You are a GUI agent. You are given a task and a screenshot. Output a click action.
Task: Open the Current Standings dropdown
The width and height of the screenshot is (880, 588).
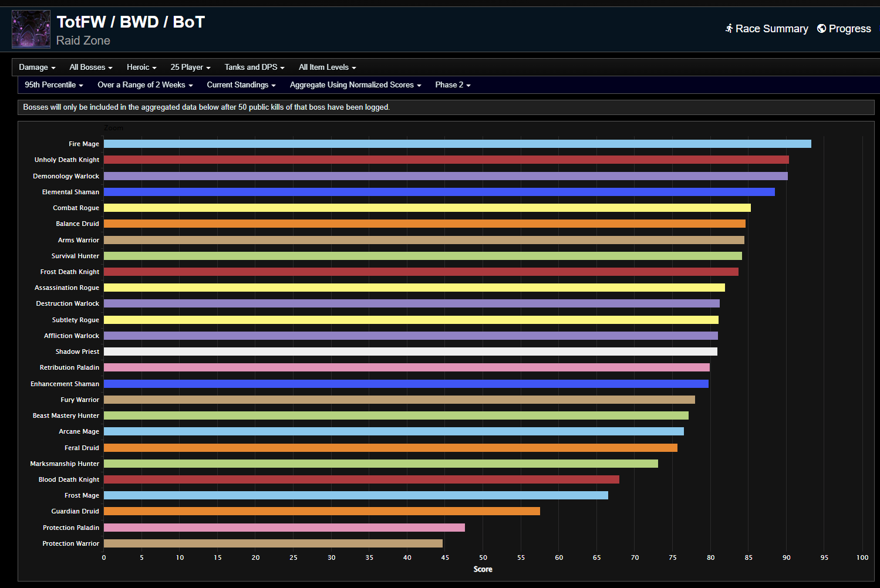pos(241,85)
